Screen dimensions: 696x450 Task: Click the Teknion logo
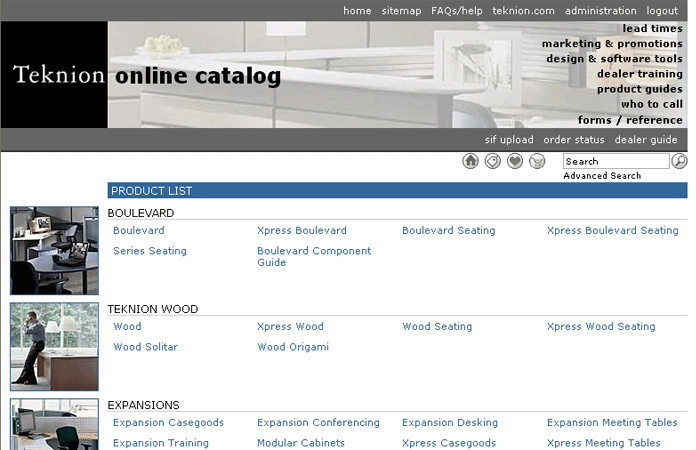(x=54, y=75)
